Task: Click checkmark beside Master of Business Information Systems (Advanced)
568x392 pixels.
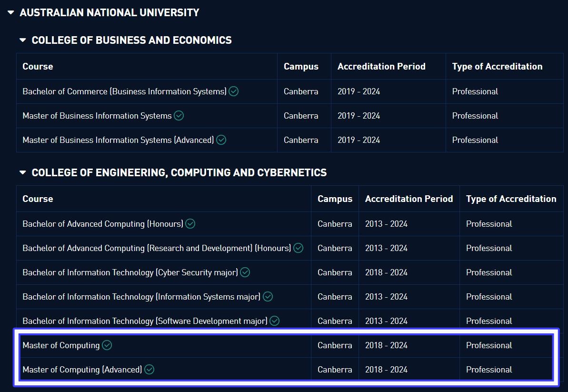Action: 221,140
